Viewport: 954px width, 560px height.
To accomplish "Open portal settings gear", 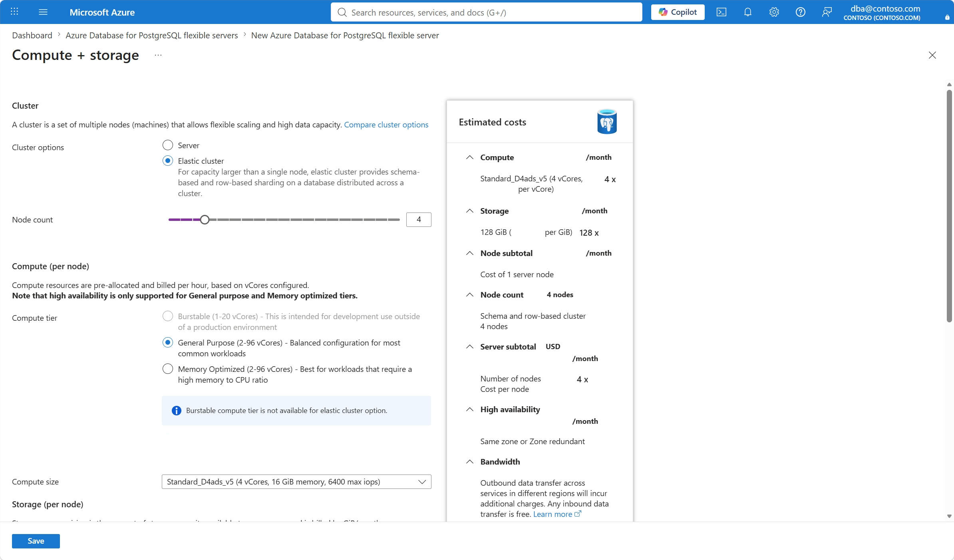I will point(774,12).
